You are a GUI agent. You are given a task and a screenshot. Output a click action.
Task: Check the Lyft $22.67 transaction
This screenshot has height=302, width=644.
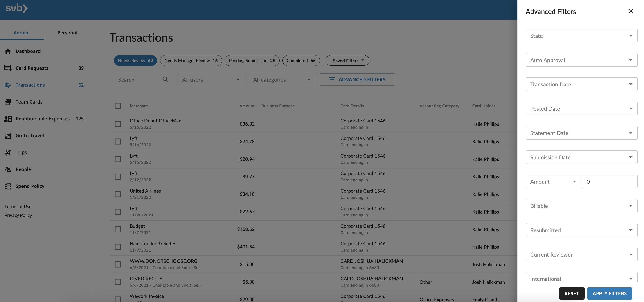pyautogui.click(x=118, y=212)
